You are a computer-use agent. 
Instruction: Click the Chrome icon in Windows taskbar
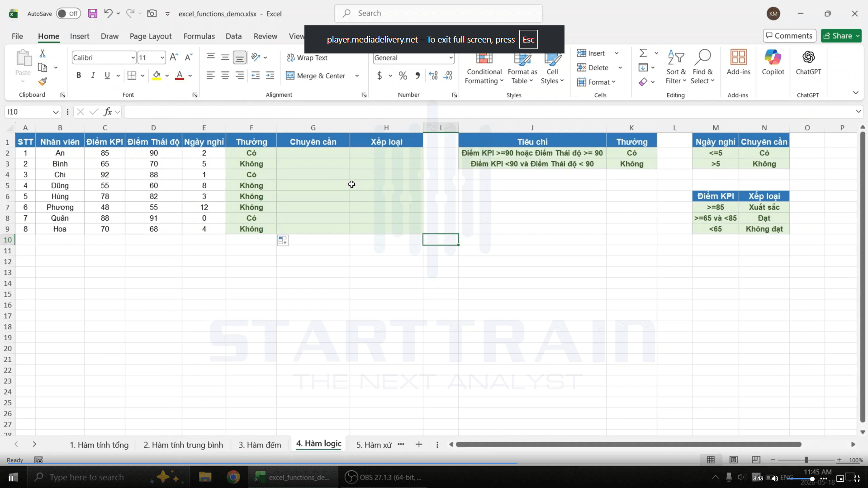[233, 477]
